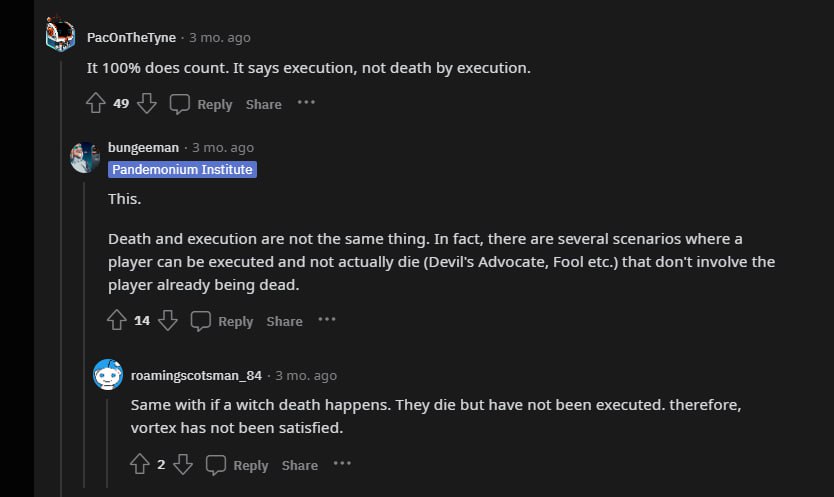Viewport: 834px width, 497px height.
Task: Share PacOnTheTyne's comment
Action: tap(264, 104)
